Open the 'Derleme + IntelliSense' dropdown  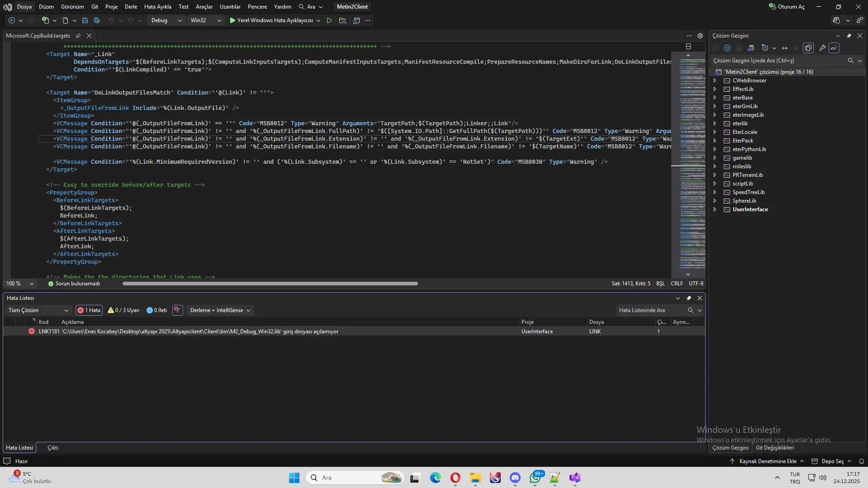click(220, 310)
